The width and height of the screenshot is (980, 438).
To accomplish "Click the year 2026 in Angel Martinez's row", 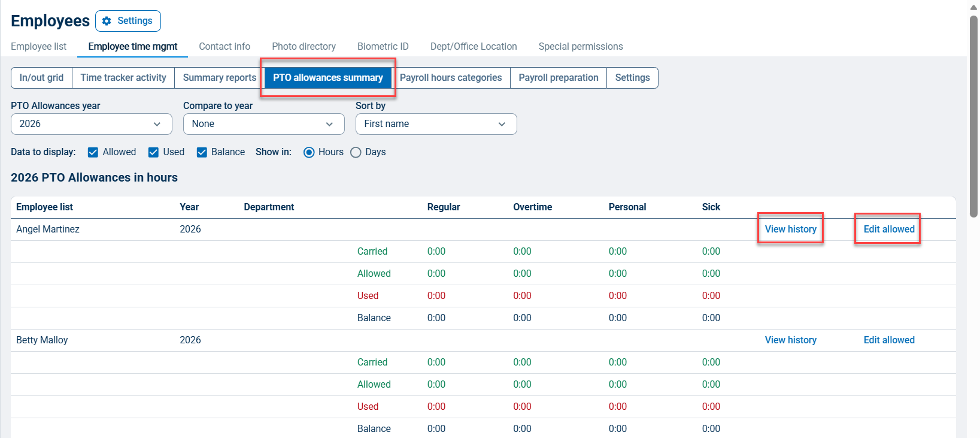I will [190, 229].
